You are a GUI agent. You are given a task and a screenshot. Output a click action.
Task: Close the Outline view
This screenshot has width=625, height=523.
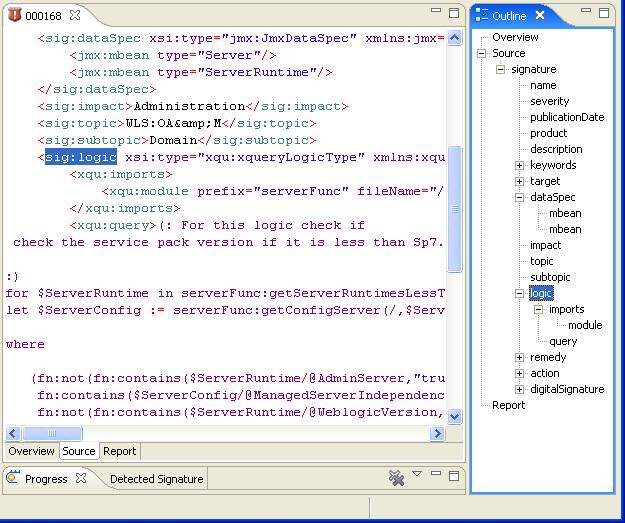point(540,15)
